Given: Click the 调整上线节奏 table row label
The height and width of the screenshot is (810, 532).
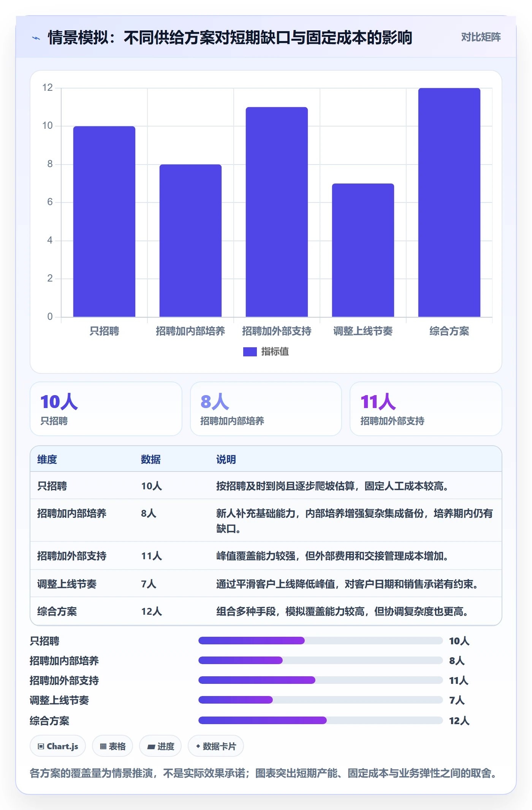Looking at the screenshot, I should pyautogui.click(x=67, y=584).
